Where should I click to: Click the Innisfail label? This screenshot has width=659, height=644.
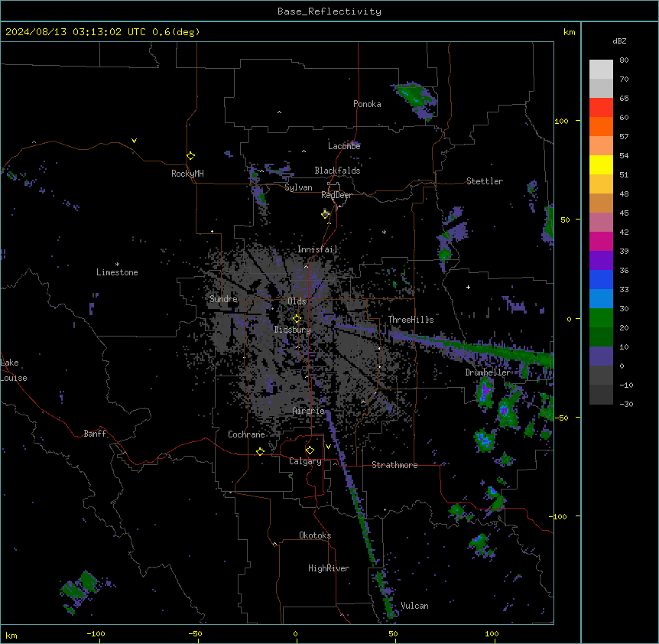[x=318, y=249]
